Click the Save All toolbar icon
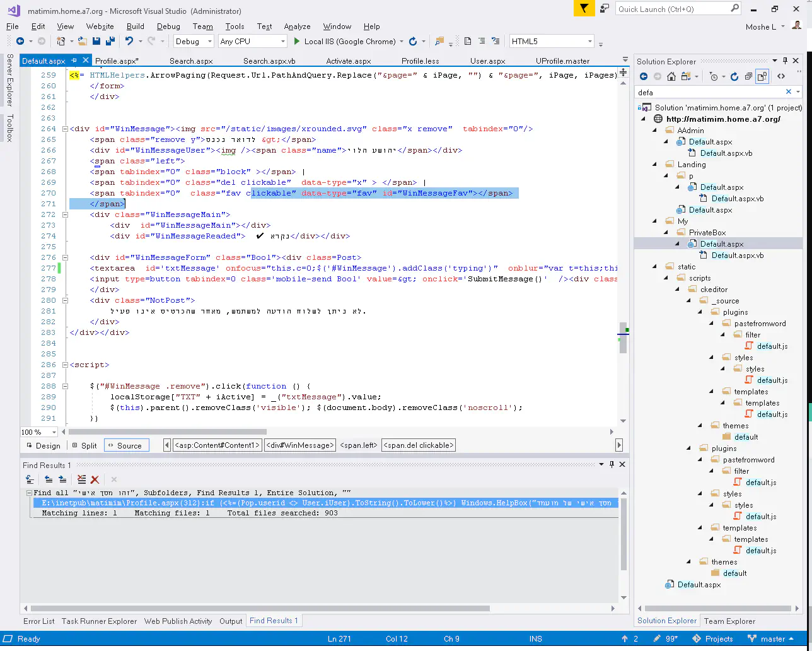Screen dimensions: 812x651 110,41
